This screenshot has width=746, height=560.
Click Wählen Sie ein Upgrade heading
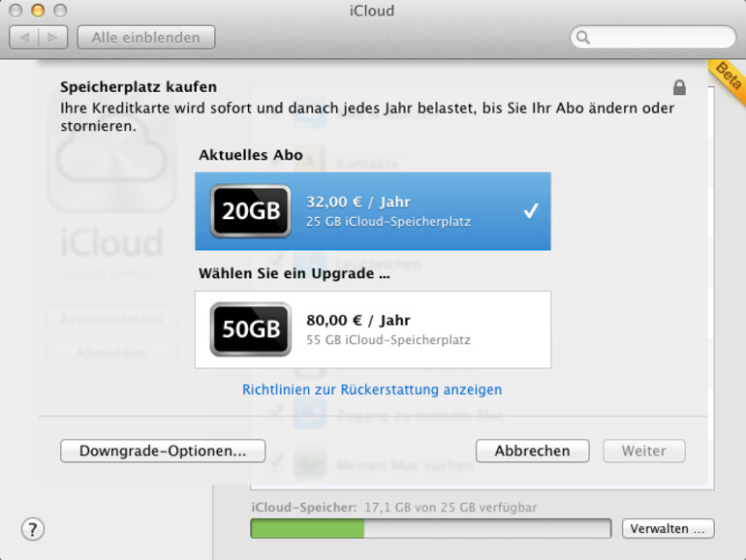coord(294,273)
